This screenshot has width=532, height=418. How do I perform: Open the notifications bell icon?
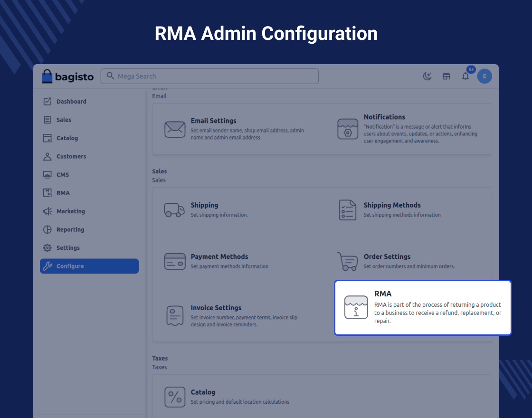coord(465,76)
